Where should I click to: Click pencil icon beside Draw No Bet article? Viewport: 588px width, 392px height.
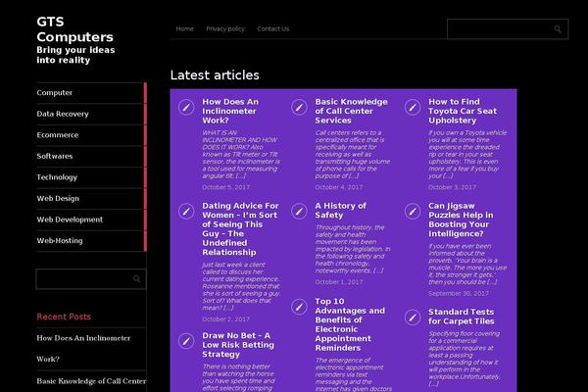(186, 341)
